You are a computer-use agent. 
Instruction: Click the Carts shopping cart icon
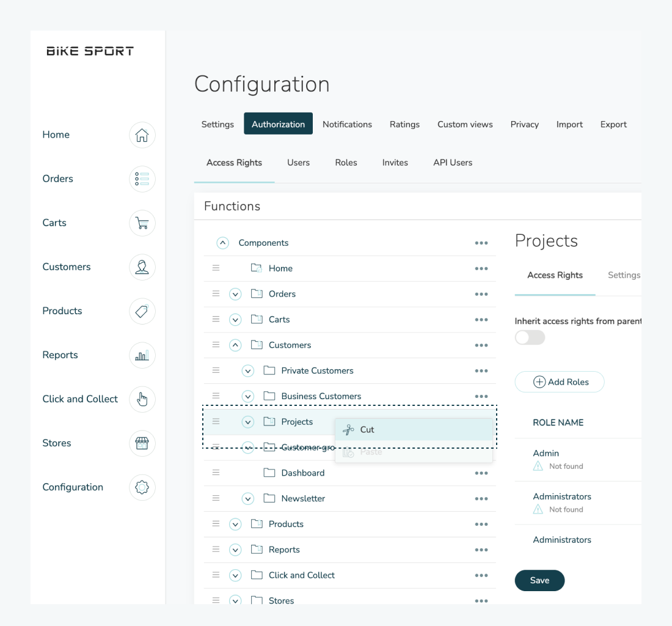142,223
